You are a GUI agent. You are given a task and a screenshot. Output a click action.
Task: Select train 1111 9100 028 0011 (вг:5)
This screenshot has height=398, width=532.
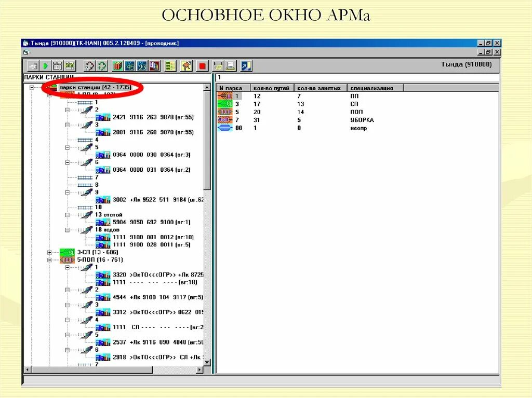151,245
